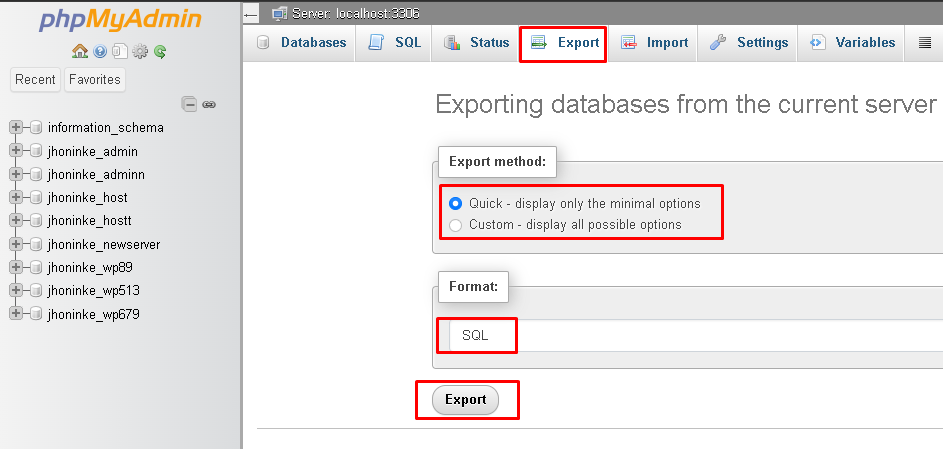Viewport: 943px width, 449px height.
Task: Click the Home house icon
Action: [79, 51]
